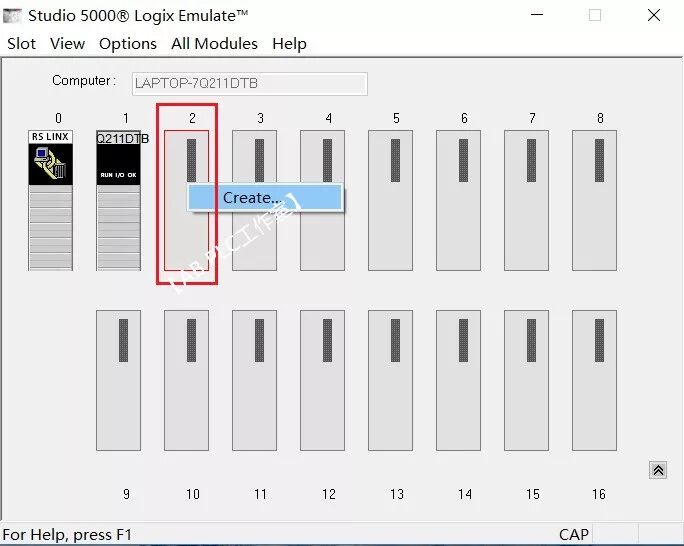Viewport: 684px width, 546px height.
Task: Select empty chassis slot 6
Action: click(458, 200)
